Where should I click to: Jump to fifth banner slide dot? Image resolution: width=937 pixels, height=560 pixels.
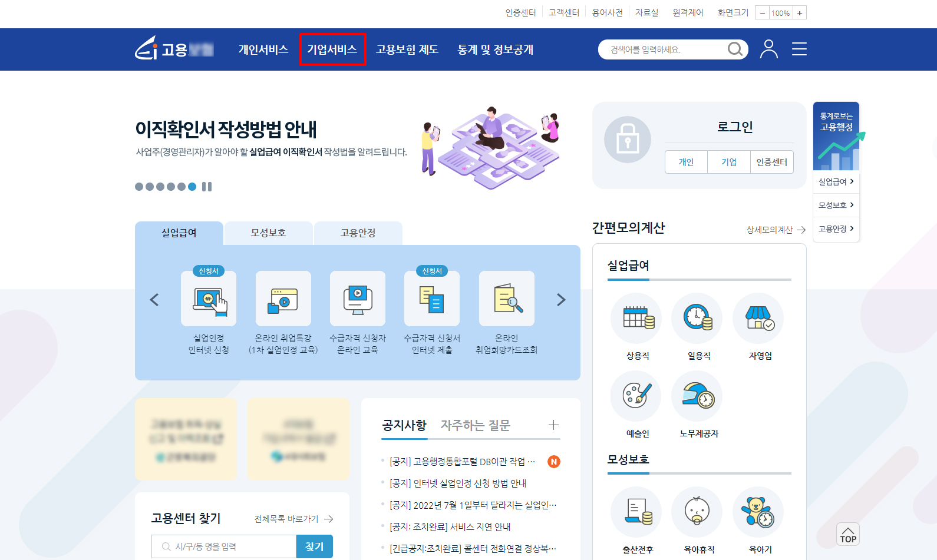coord(182,187)
